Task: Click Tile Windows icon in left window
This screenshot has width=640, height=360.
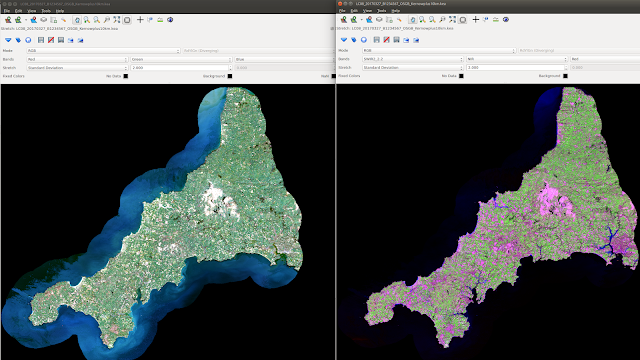Action: pyautogui.click(x=53, y=20)
